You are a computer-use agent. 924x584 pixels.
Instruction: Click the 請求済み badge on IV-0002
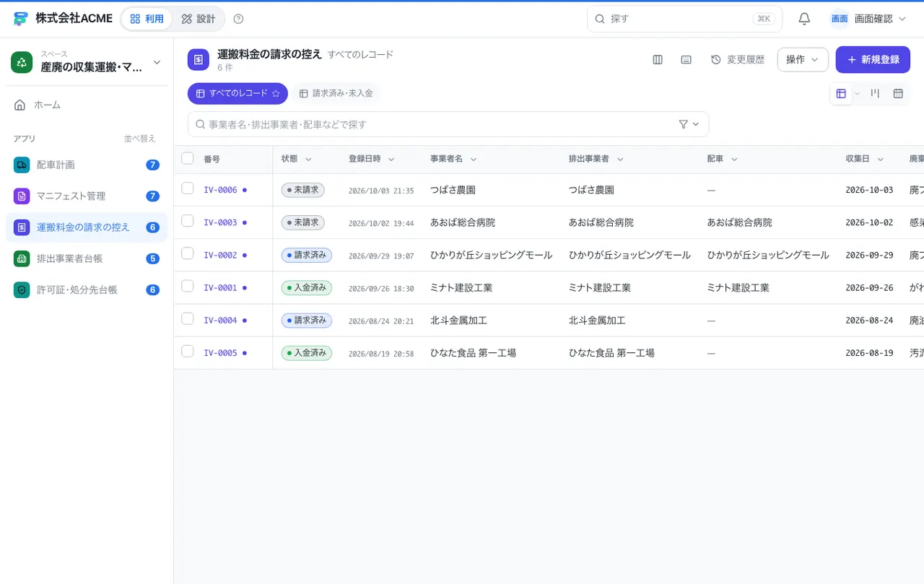click(307, 255)
